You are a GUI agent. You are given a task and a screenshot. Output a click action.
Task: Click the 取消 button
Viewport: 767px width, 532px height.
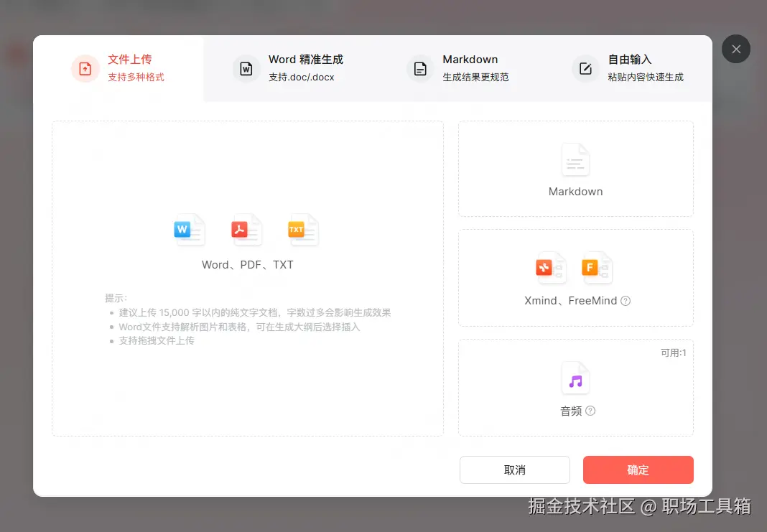[515, 470]
